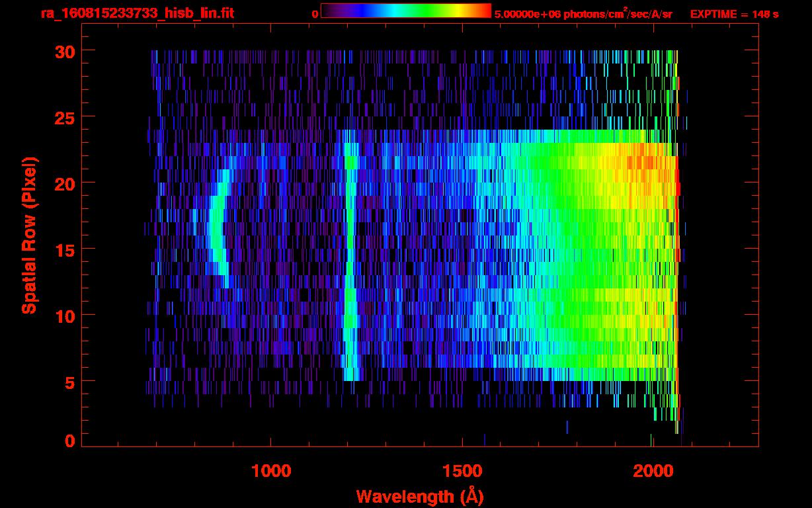
Task: Click the rainbow color scale bar
Action: [405, 11]
